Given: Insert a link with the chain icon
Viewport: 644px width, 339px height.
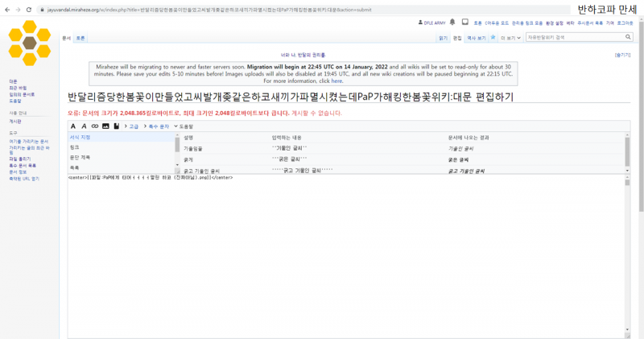Looking at the screenshot, I should (95, 126).
